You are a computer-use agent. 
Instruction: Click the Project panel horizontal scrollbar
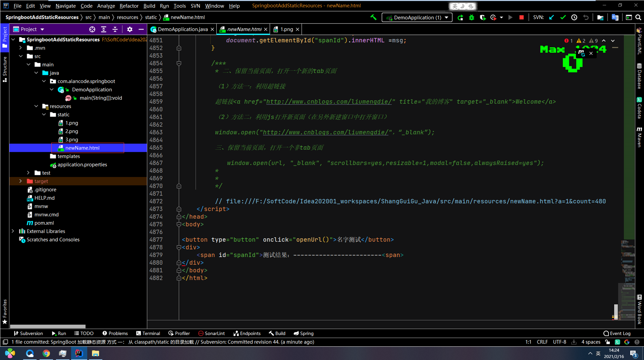pos(48,326)
